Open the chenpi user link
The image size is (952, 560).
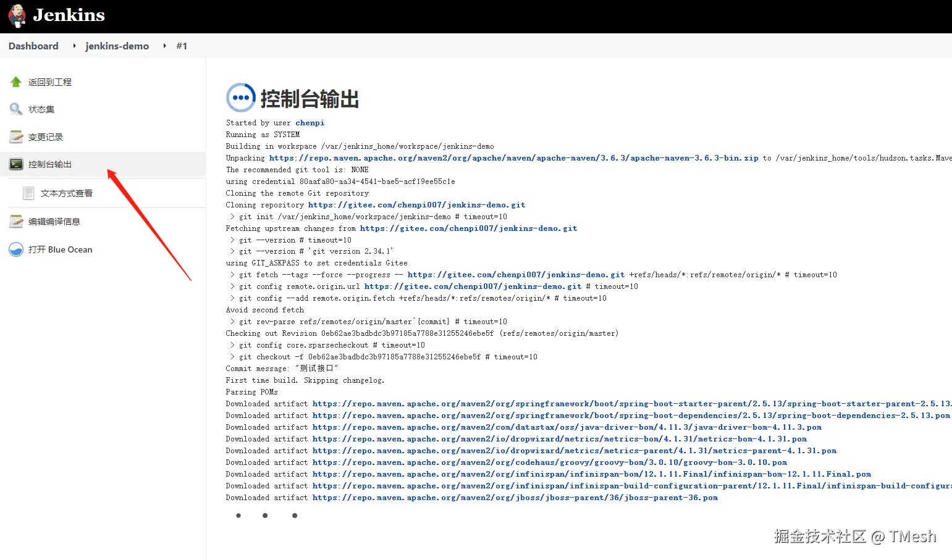click(x=310, y=122)
